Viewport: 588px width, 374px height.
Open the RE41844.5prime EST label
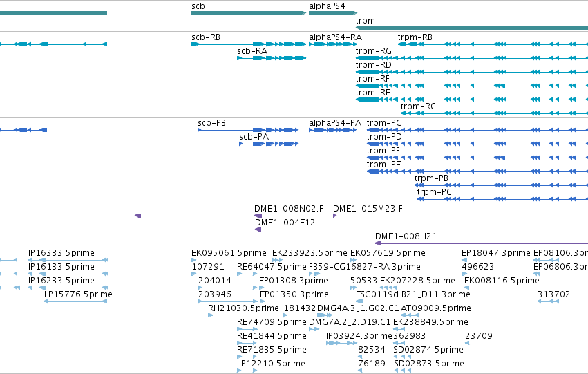click(272, 337)
